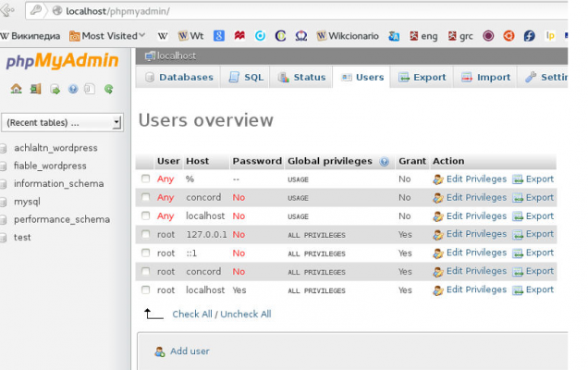Open the eng bookmark
Viewport: 588px width, 370px height.
(423, 36)
